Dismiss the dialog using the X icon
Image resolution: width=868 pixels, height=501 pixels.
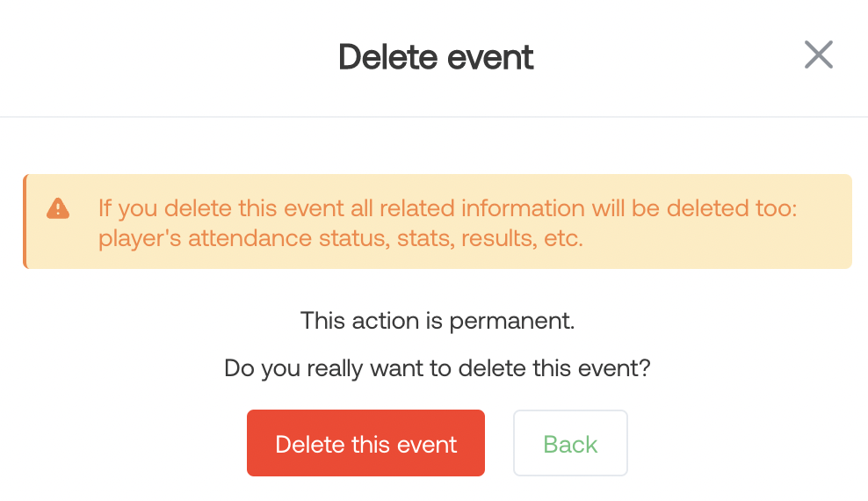(x=818, y=55)
